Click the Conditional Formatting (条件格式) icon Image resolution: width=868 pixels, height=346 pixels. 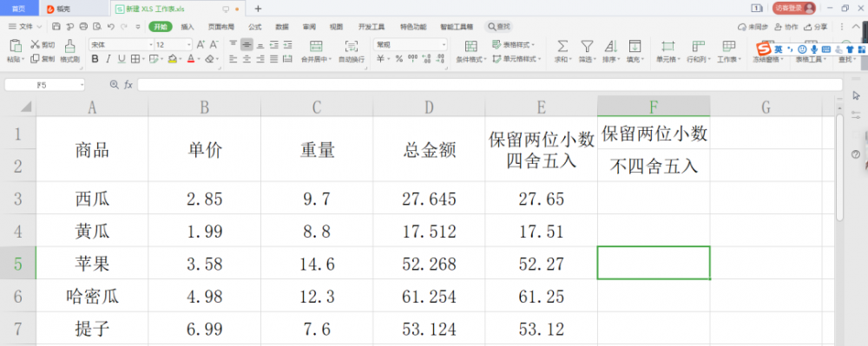[471, 46]
